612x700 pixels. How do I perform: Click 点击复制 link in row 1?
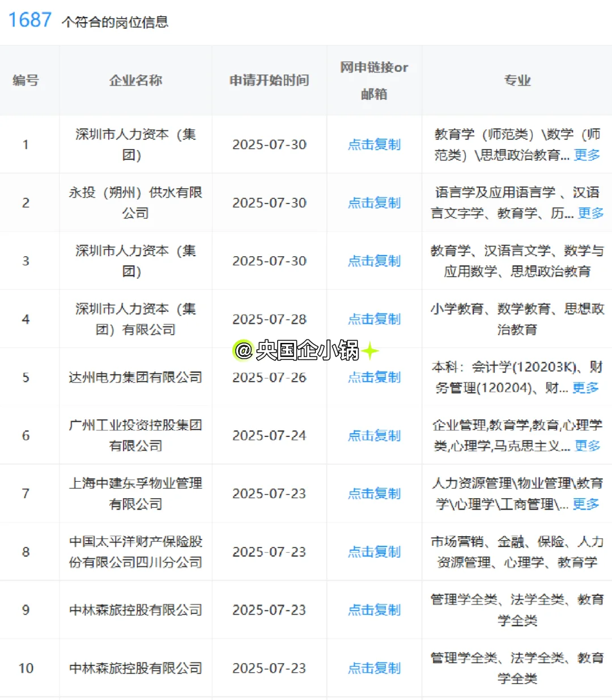(x=374, y=145)
